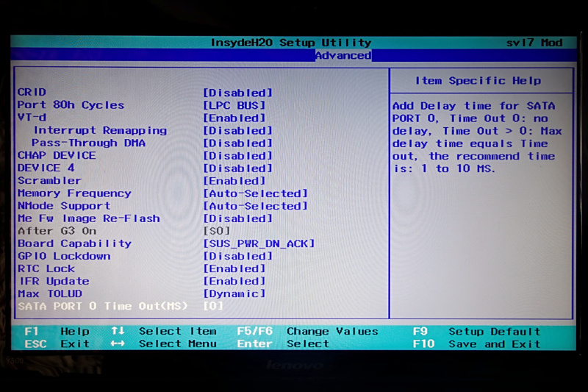
Task: Open the LPC BUS value option
Action: coord(234,105)
